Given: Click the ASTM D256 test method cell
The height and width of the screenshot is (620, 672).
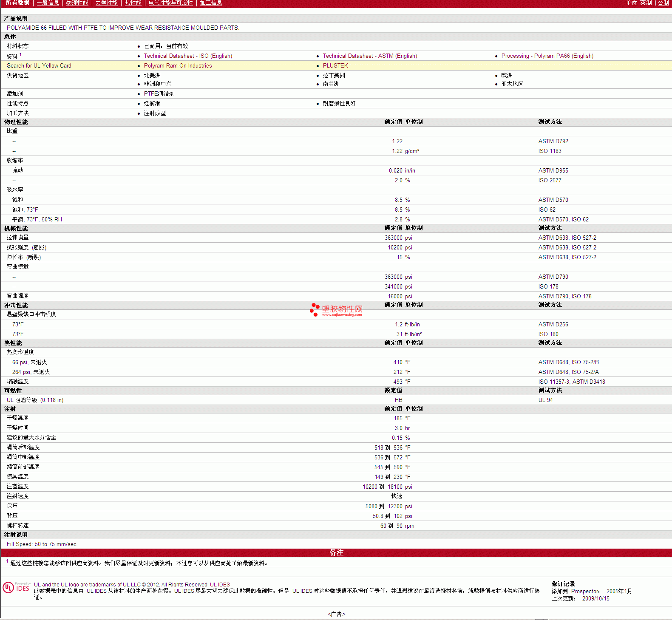Looking at the screenshot, I should tap(553, 325).
